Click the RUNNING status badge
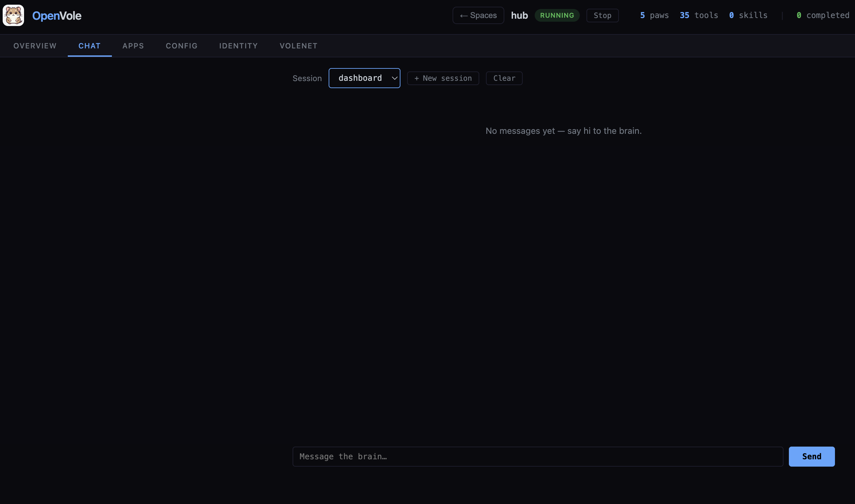 point(557,15)
